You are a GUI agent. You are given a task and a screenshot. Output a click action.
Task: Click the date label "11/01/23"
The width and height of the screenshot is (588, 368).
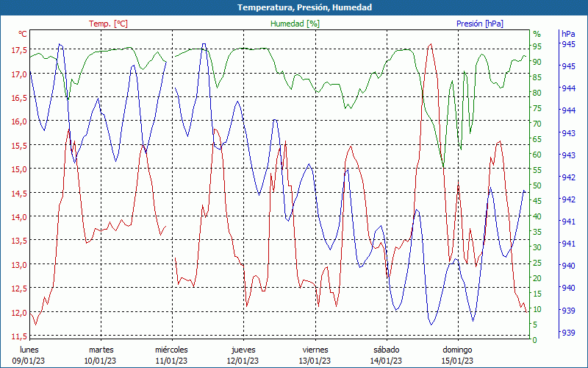[x=171, y=361]
